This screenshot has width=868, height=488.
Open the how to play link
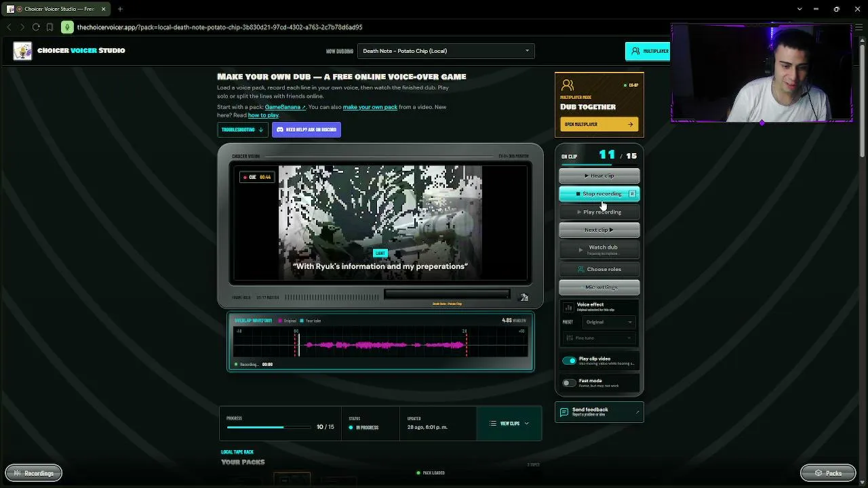point(263,115)
